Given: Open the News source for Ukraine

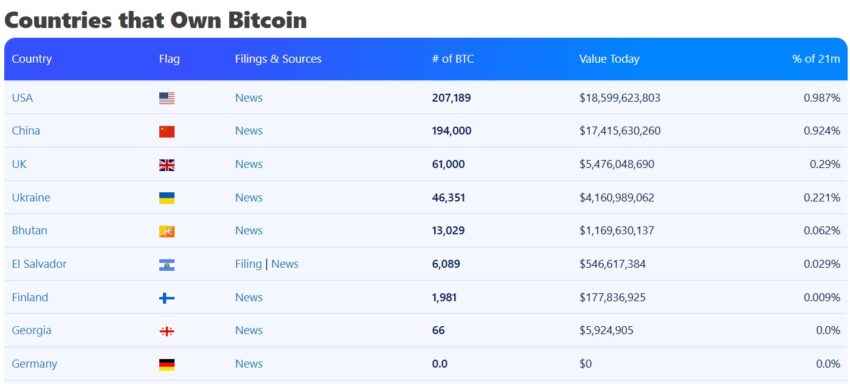Looking at the screenshot, I should 249,197.
